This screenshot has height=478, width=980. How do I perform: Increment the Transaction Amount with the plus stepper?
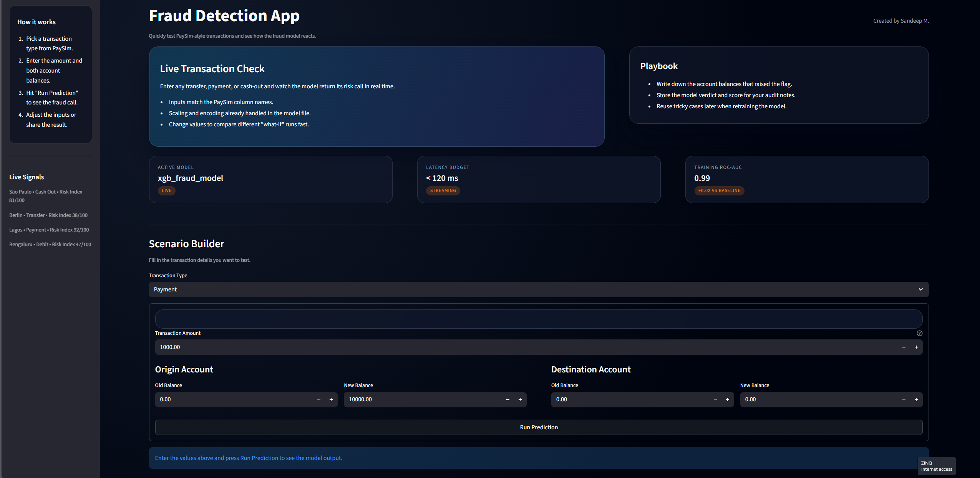coord(916,347)
